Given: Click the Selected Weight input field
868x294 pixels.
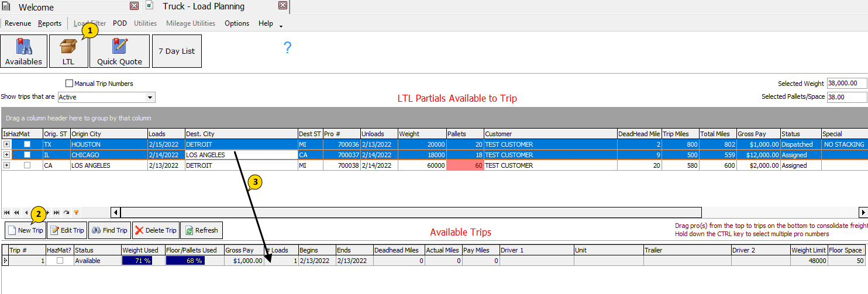Looking at the screenshot, I should tap(846, 84).
